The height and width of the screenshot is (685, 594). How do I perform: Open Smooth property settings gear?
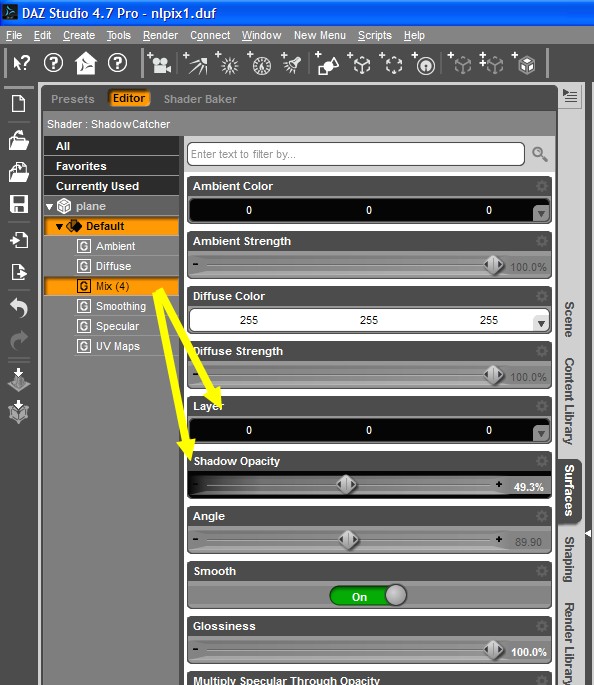542,571
